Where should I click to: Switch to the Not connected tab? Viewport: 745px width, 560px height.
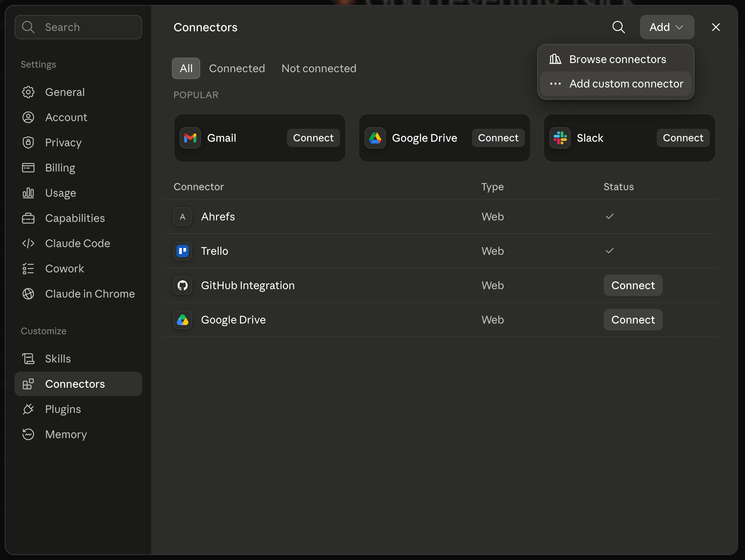(x=319, y=68)
